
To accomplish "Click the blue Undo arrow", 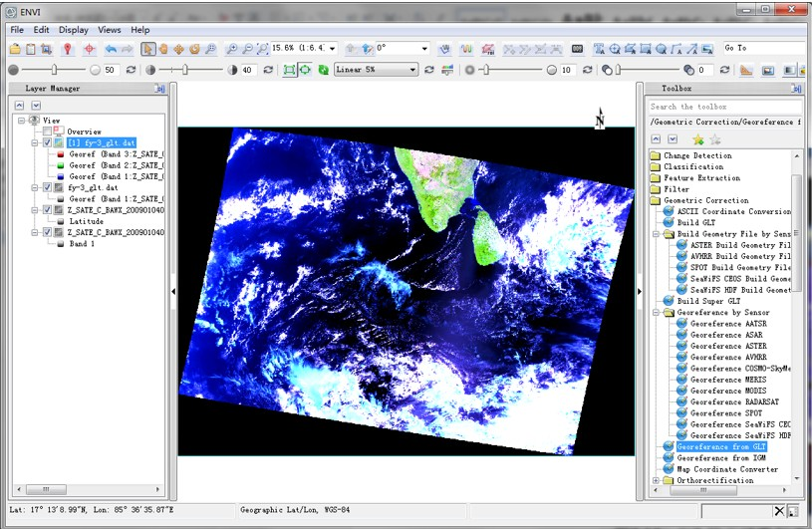I will click(x=111, y=49).
